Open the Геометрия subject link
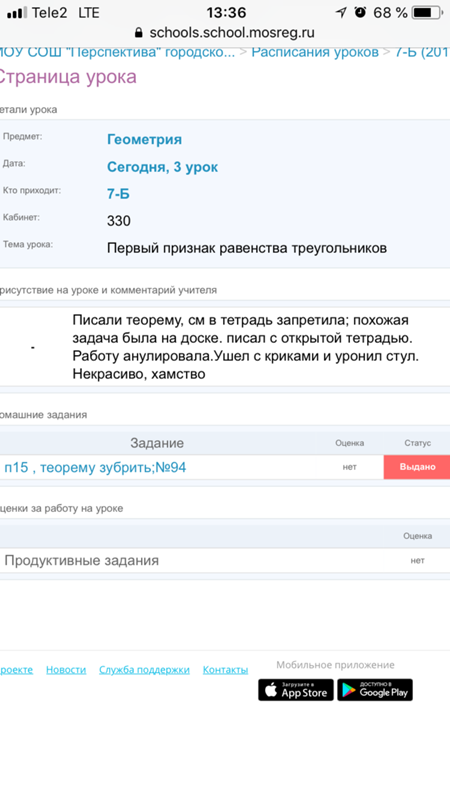 (144, 139)
